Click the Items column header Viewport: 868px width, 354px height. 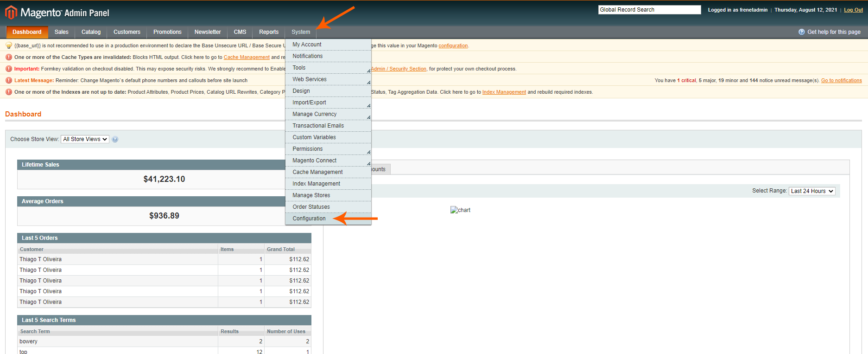coord(241,249)
